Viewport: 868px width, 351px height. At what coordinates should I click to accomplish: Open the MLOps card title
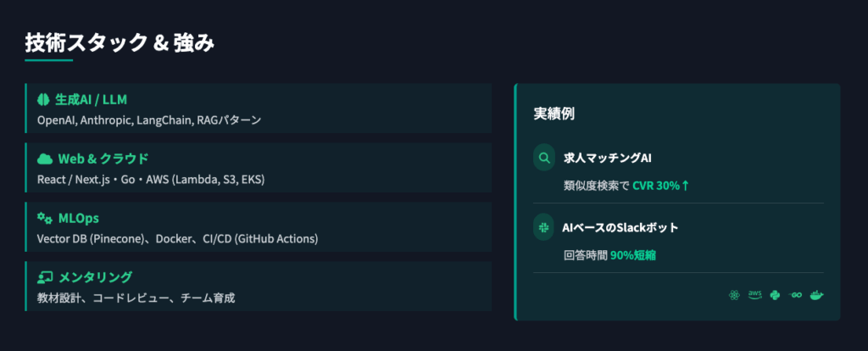point(79,218)
